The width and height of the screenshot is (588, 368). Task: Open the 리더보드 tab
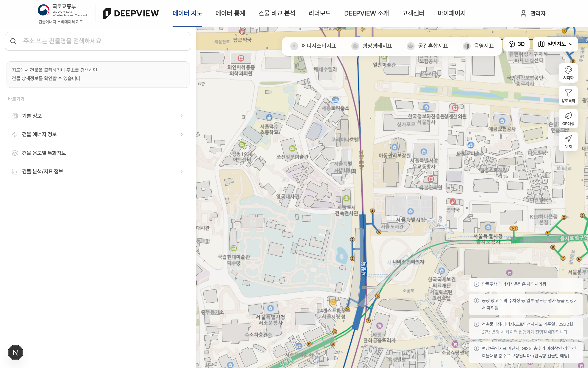click(x=320, y=13)
